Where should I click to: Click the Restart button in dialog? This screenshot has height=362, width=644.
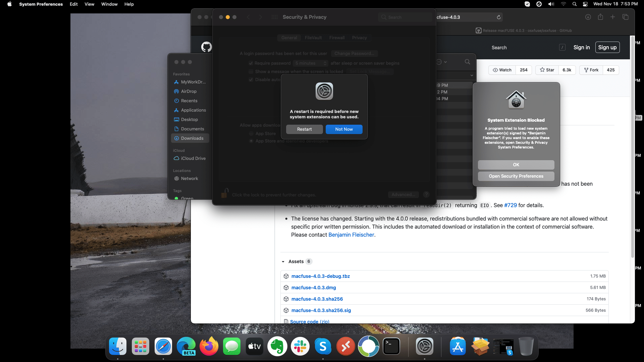pyautogui.click(x=304, y=129)
